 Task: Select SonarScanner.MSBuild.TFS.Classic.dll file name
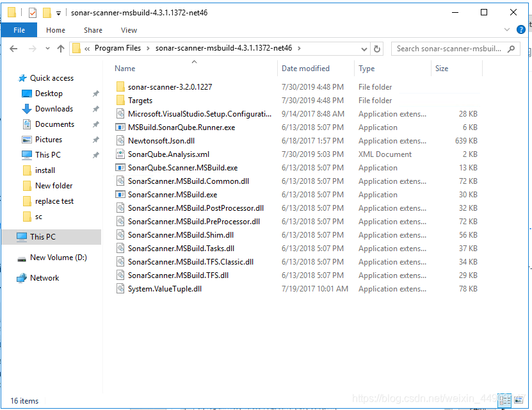click(191, 262)
